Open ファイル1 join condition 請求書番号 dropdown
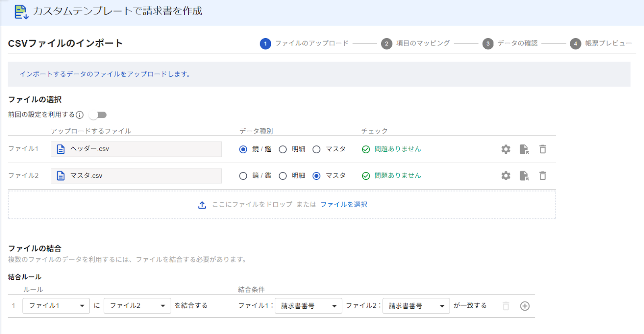This screenshot has height=334, width=644. [x=308, y=306]
